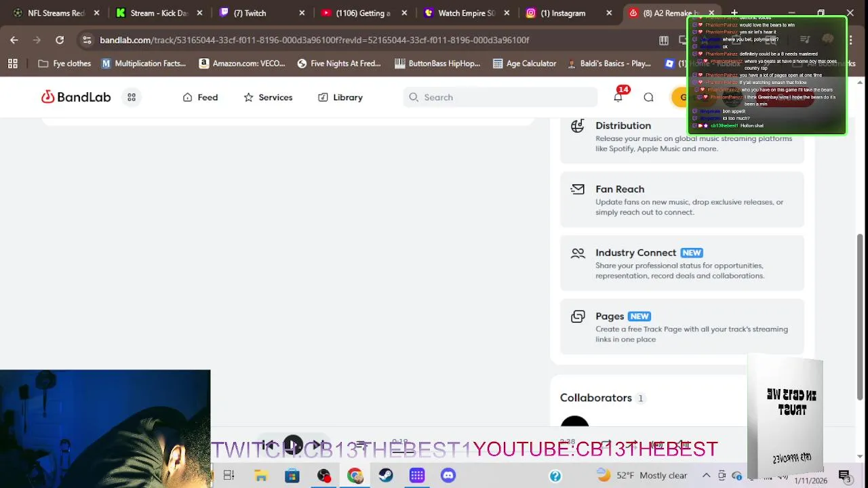Close the (7) Twitch tab
The image size is (868, 488).
pos(302,13)
